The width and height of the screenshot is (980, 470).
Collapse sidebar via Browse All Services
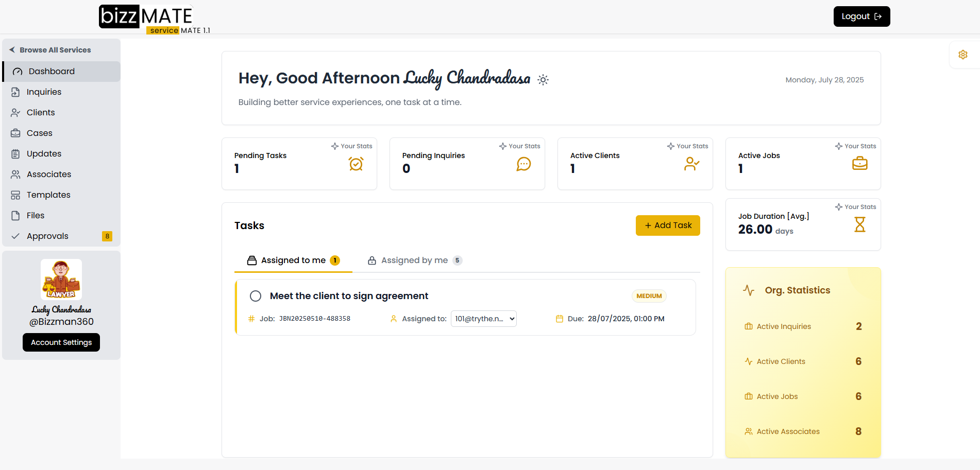(x=50, y=50)
